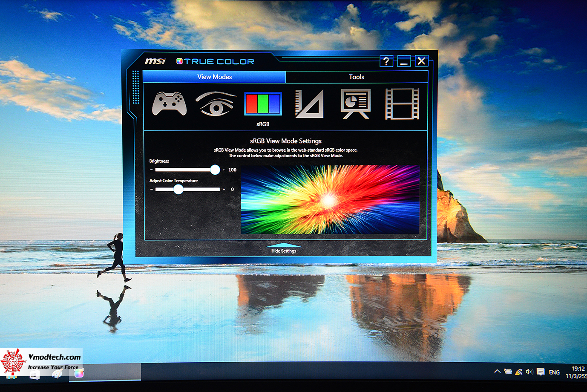Image resolution: width=587 pixels, height=392 pixels.
Task: Show hidden system tray icons
Action: click(497, 372)
